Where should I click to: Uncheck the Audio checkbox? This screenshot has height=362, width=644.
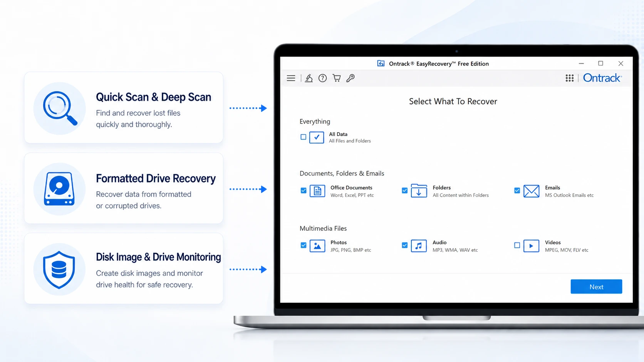[x=404, y=245]
